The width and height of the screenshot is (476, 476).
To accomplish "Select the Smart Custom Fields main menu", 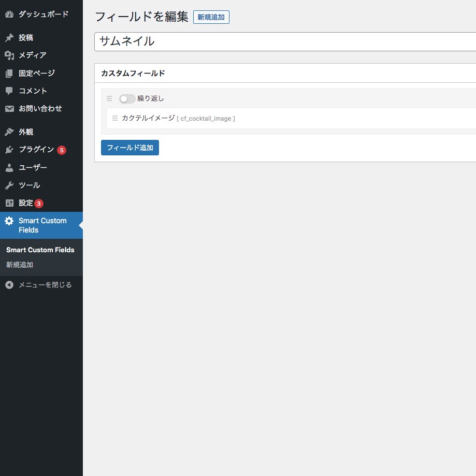I will [x=41, y=225].
